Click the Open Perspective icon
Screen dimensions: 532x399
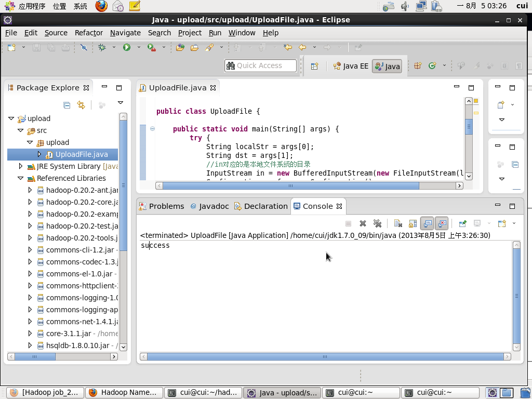pyautogui.click(x=314, y=66)
